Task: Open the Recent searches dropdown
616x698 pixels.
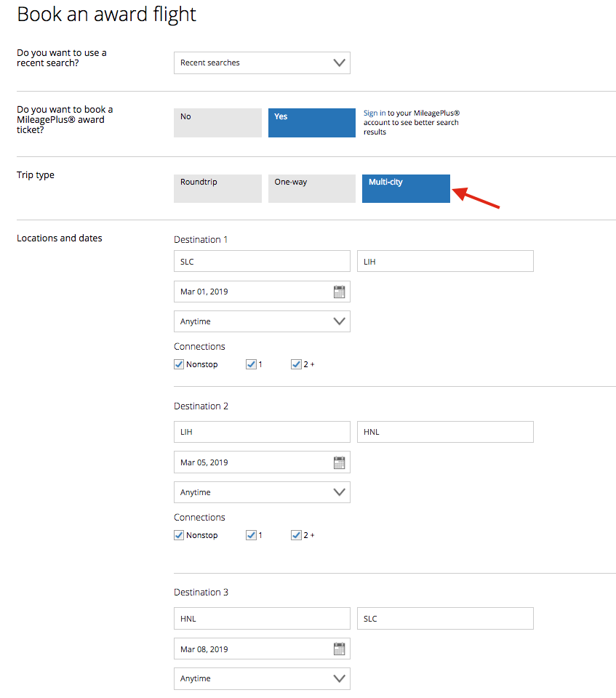Action: pos(261,63)
